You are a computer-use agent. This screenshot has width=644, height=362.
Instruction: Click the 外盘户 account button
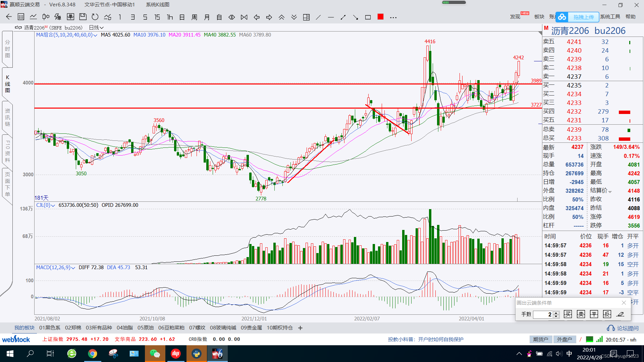565,340
